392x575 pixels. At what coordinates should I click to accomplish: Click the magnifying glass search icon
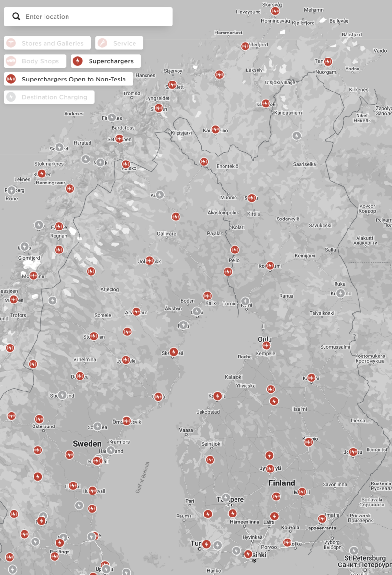coord(16,16)
